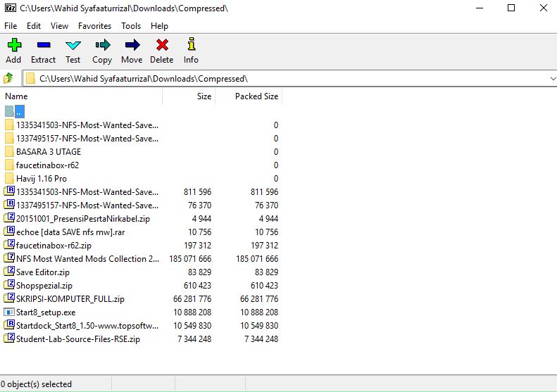Sort by the Size column header
The width and height of the screenshot is (557, 392).
coord(189,96)
